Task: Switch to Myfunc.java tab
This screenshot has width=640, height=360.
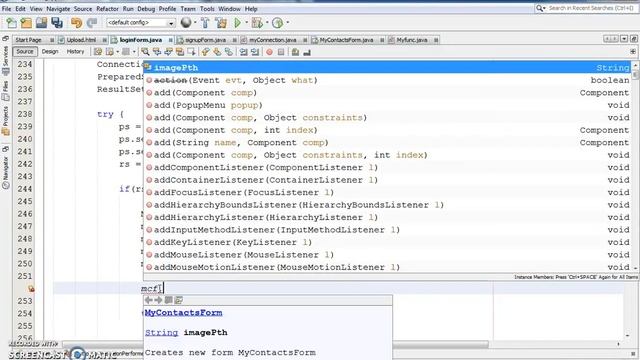Action: (412, 40)
